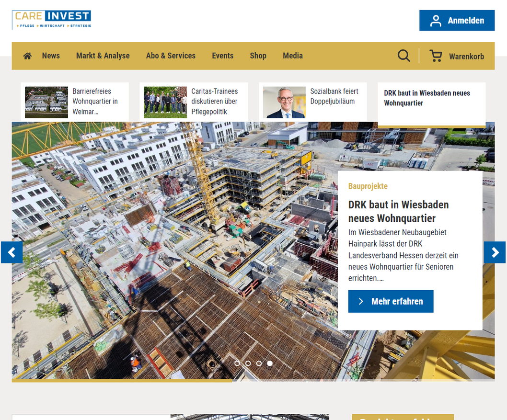Viewport: 507px width, 420px height.
Task: Advance to next slide with right arrow
Action: 495,252
